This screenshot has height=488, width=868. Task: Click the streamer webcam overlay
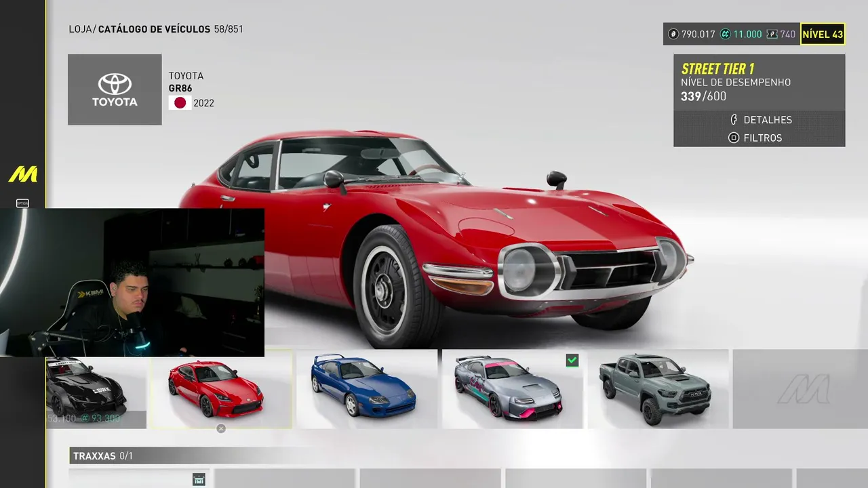click(132, 283)
